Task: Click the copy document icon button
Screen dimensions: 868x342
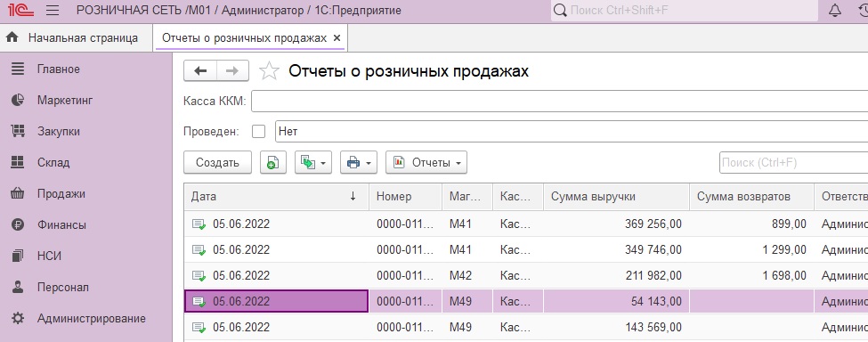Action: click(x=273, y=163)
